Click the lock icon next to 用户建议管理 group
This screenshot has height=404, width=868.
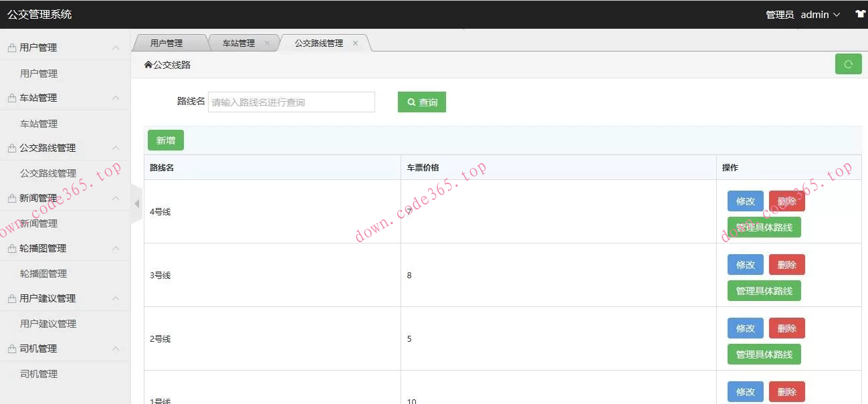point(11,298)
